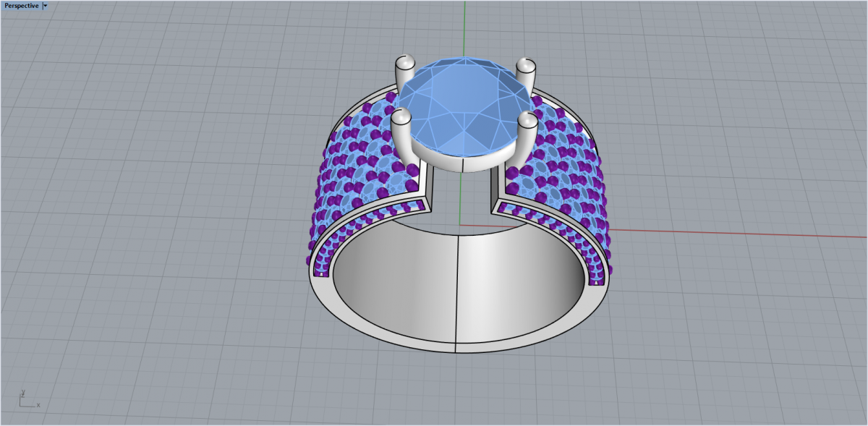Image resolution: width=868 pixels, height=426 pixels.
Task: Click the Perspective viewport title label
Action: [22, 6]
